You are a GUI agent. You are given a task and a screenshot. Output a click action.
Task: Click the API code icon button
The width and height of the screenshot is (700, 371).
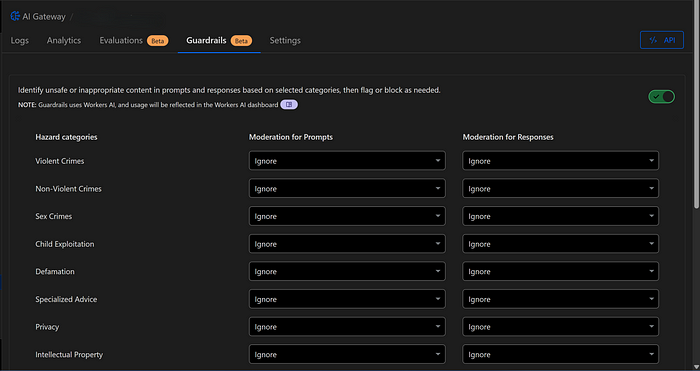point(662,40)
